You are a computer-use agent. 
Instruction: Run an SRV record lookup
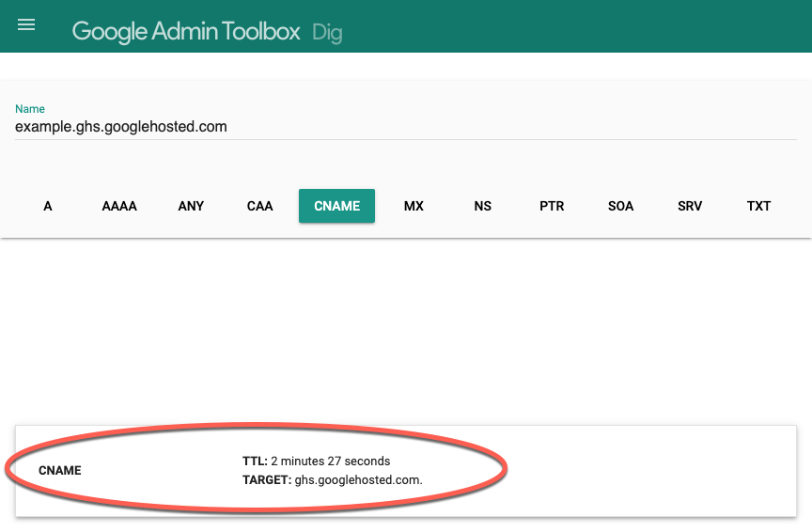click(690, 206)
